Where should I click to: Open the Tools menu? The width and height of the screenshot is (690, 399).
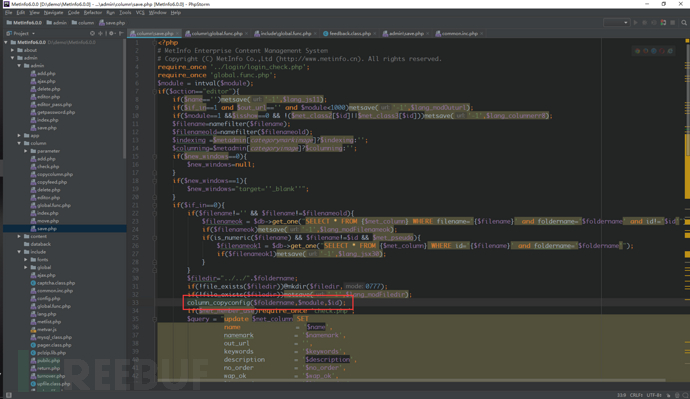125,13
